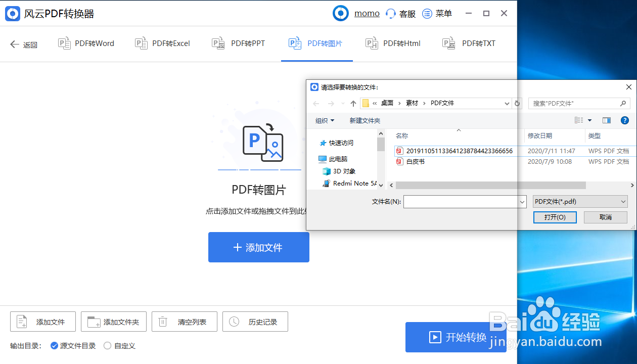
Task: Click 清空列表 button
Action: pyautogui.click(x=185, y=322)
